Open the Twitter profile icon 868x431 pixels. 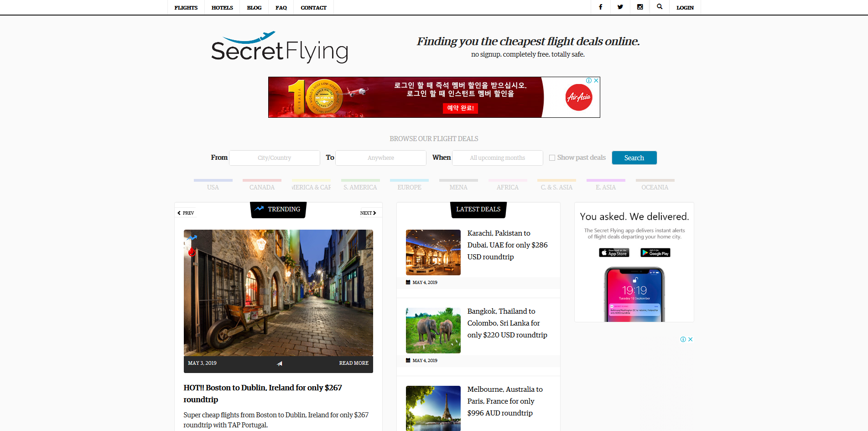coord(620,7)
